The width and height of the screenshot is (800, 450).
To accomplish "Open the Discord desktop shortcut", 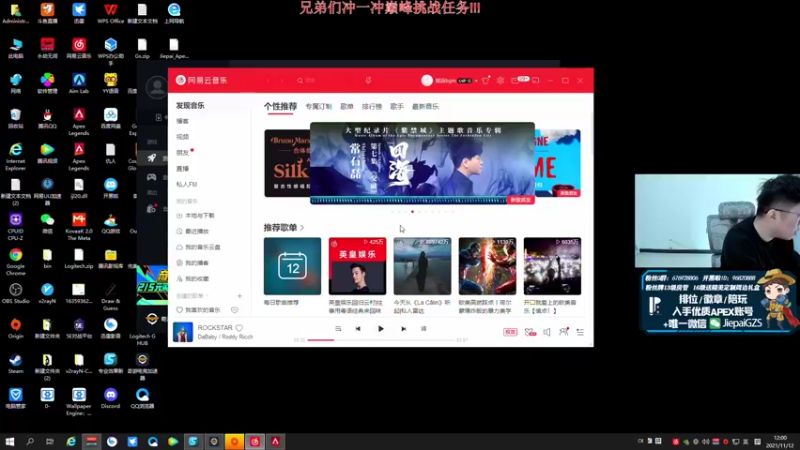I will (110, 398).
